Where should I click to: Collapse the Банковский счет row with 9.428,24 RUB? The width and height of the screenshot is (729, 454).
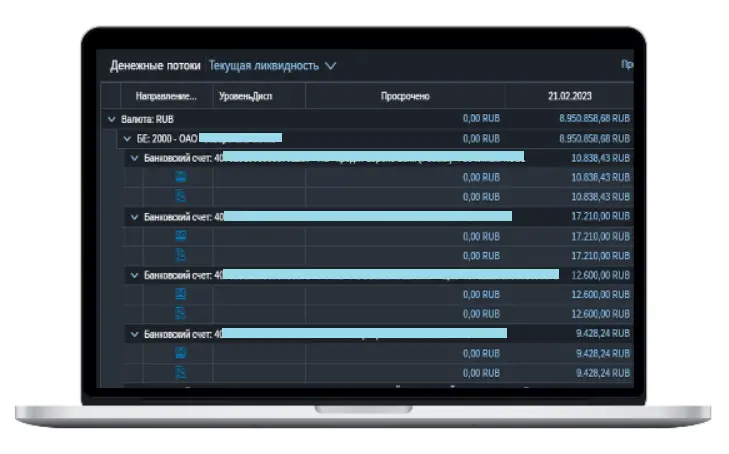[x=135, y=333]
